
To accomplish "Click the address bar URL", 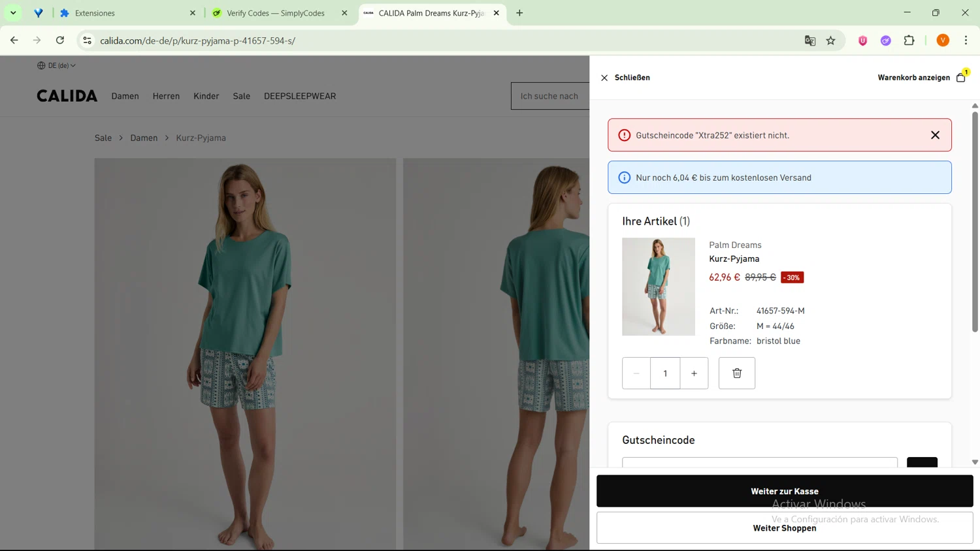I will 197,40.
